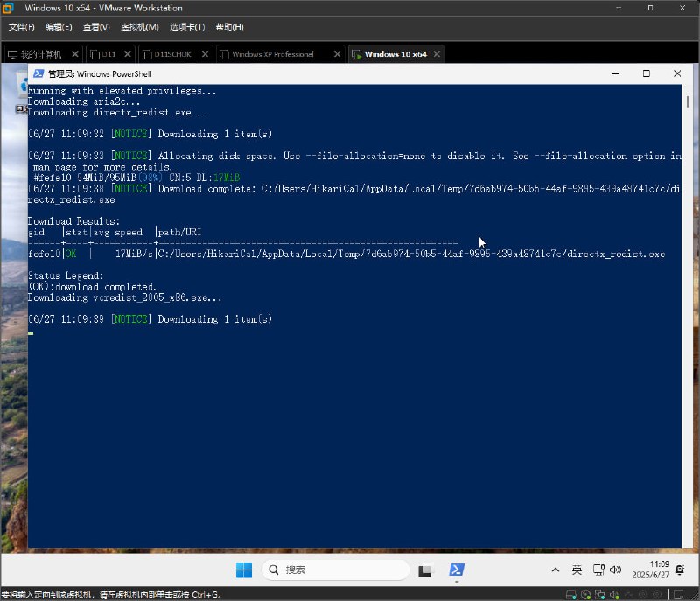Open the clock showing 11:09 2025/6/27
Screen dimensions: 700x601
[x=650, y=570]
